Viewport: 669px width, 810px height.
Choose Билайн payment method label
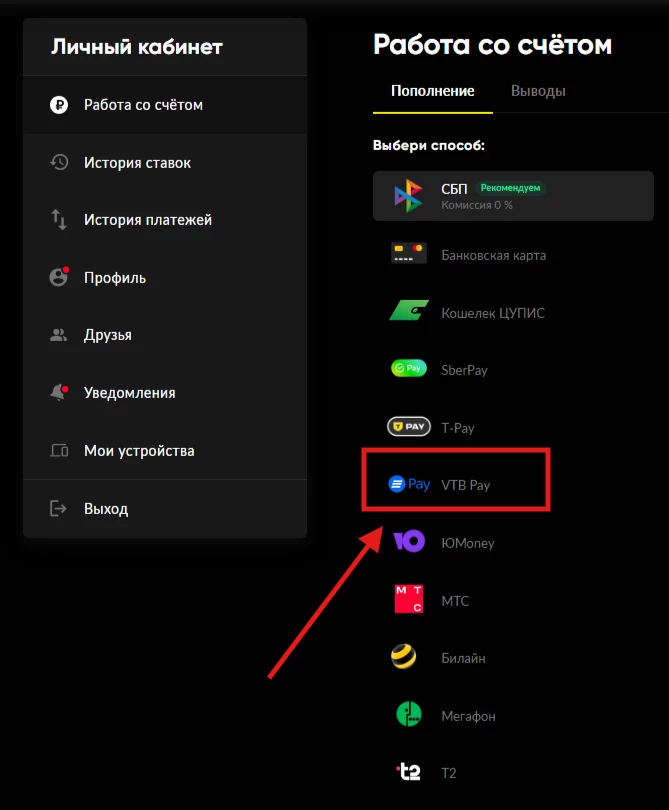click(463, 659)
